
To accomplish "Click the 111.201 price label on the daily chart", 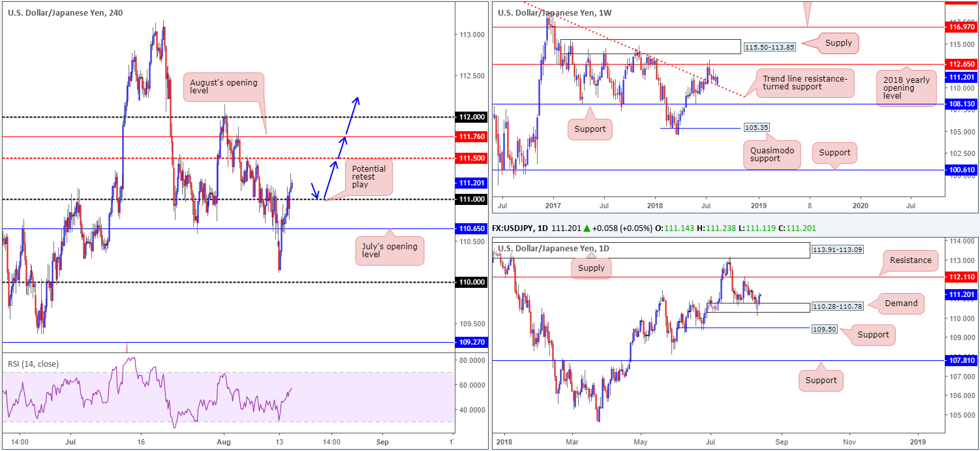I will 962,294.
